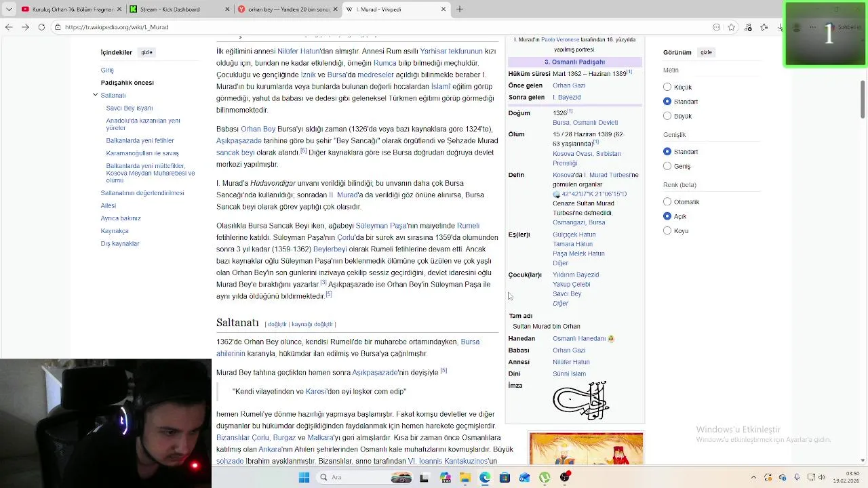The height and width of the screenshot is (488, 868).
Task: Go back using the browser back arrow
Action: 9,27
